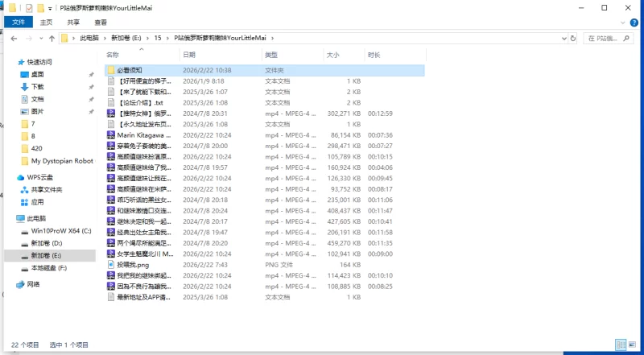Screen dimensions: 644x355
Task: Sort files by the 日期 column
Action: [x=190, y=55]
